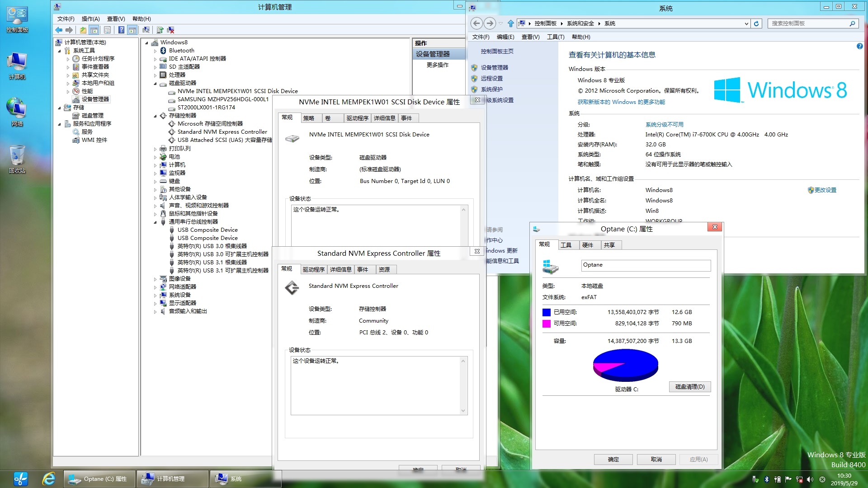Click the magenta free space color swatch
868x488 pixels.
pos(547,324)
